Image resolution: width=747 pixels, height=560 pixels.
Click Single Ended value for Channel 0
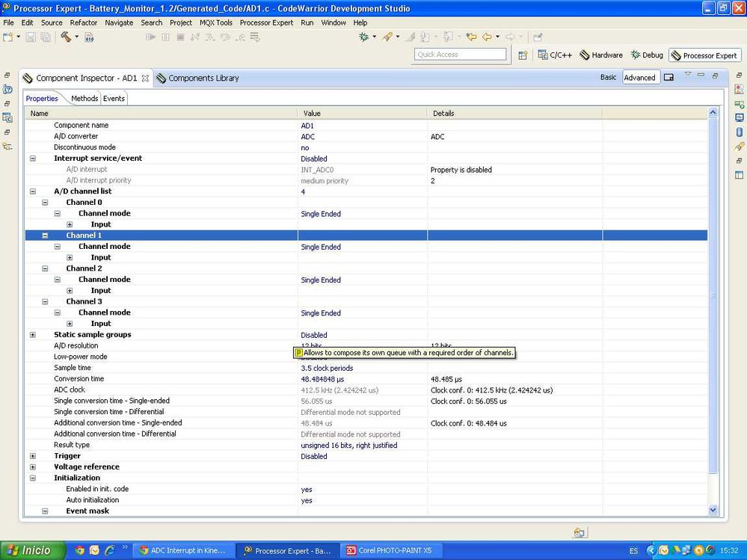[x=321, y=214]
